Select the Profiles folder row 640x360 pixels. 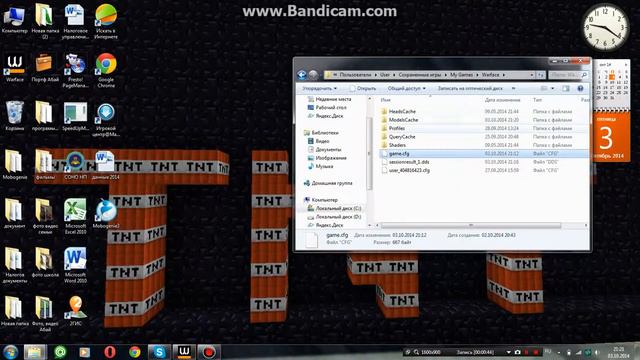(484, 128)
